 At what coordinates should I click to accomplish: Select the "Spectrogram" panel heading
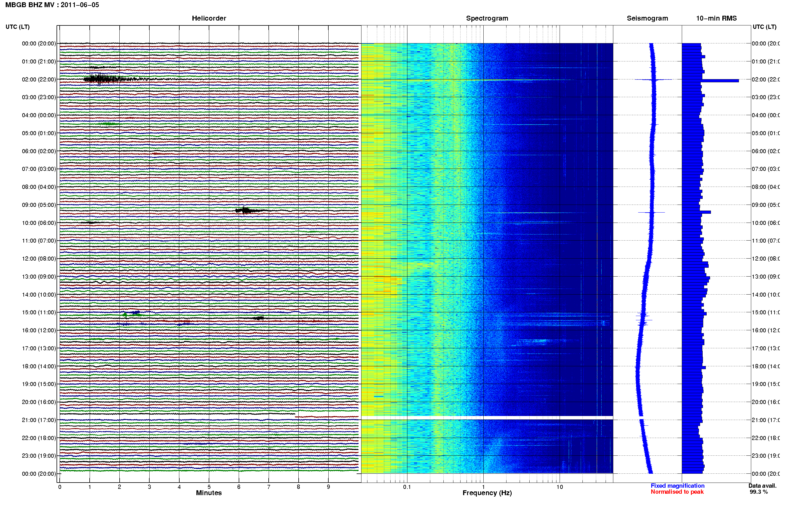(487, 18)
